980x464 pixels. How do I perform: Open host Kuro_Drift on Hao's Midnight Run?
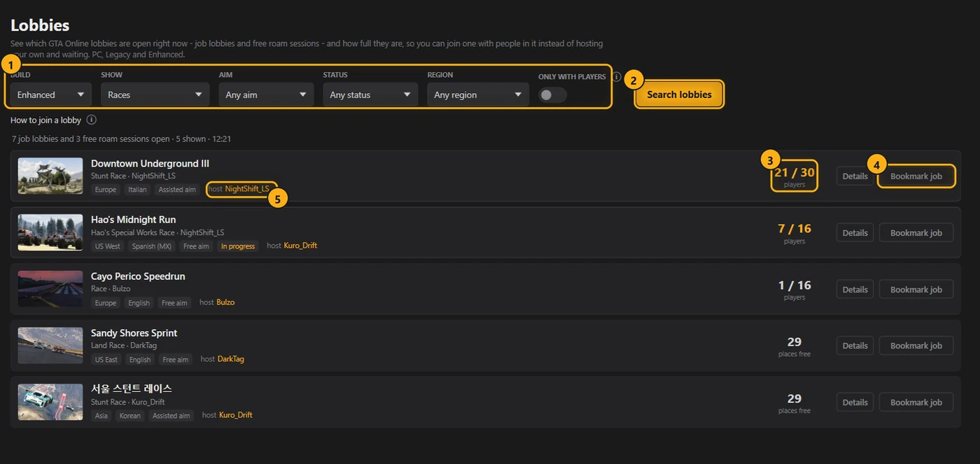point(300,246)
